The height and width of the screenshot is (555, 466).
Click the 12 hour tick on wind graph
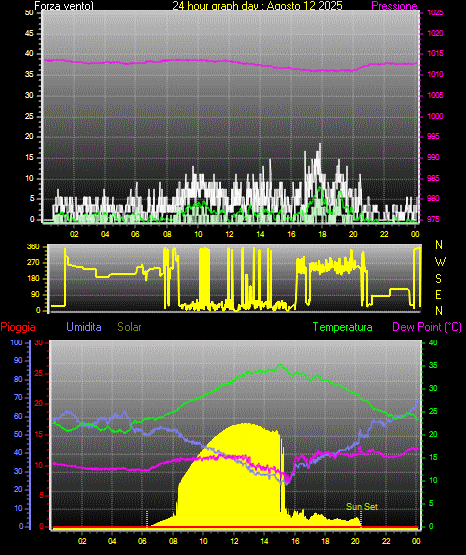point(229,234)
